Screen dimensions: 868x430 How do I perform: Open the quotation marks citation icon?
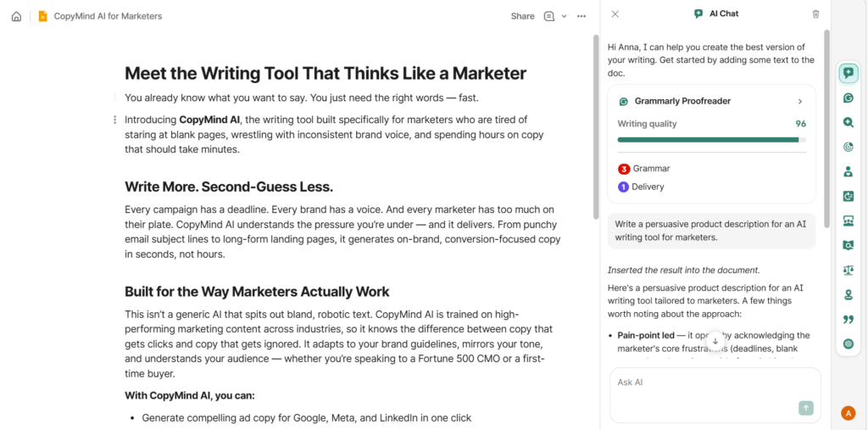(848, 319)
